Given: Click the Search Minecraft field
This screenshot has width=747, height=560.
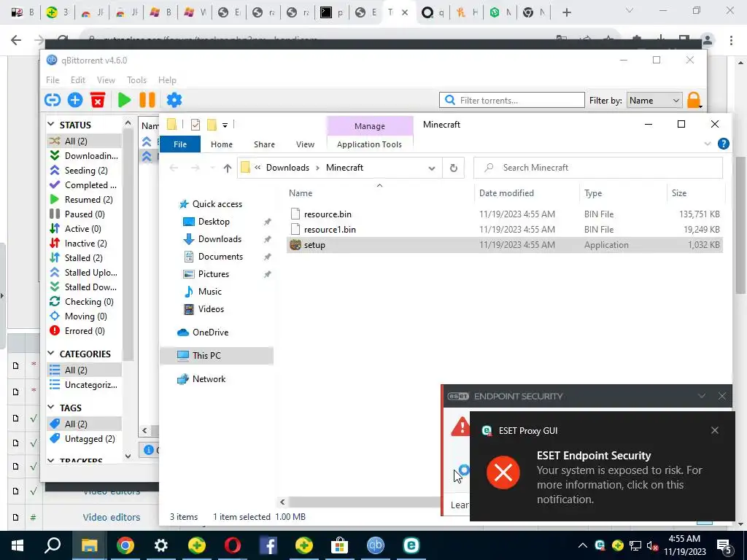Looking at the screenshot, I should pos(598,168).
